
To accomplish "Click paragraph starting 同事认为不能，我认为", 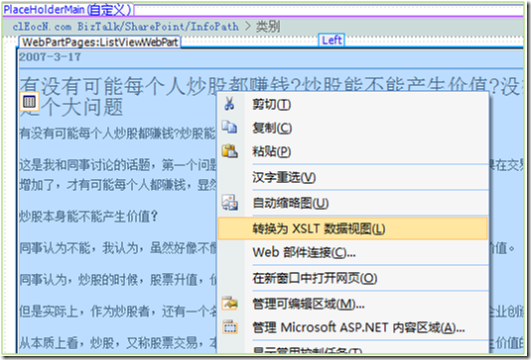I will point(118,248).
